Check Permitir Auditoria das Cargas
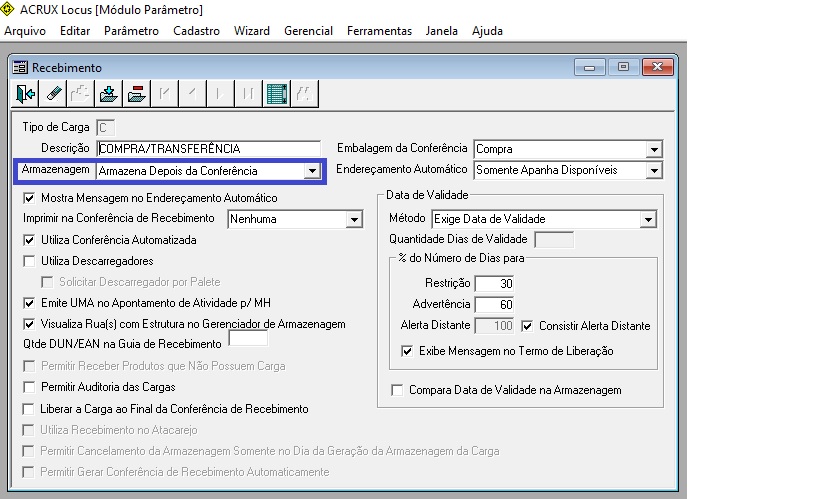The image size is (819, 499). 29,387
